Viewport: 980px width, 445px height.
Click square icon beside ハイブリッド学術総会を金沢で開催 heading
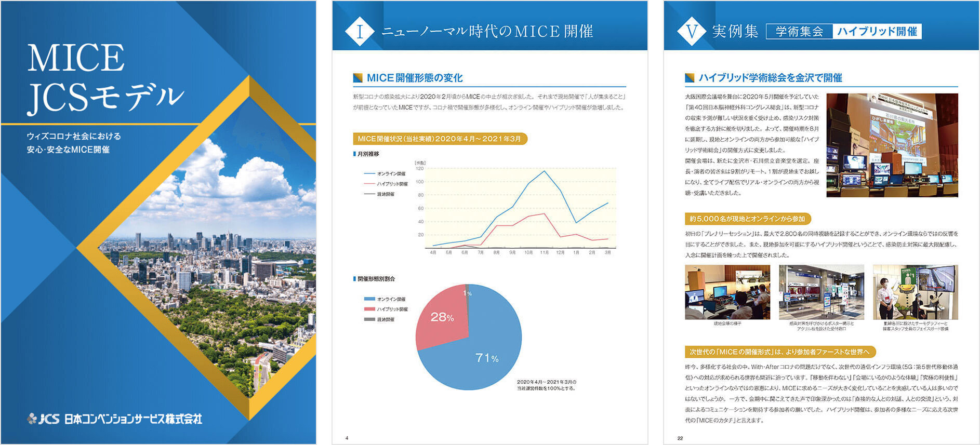690,78
